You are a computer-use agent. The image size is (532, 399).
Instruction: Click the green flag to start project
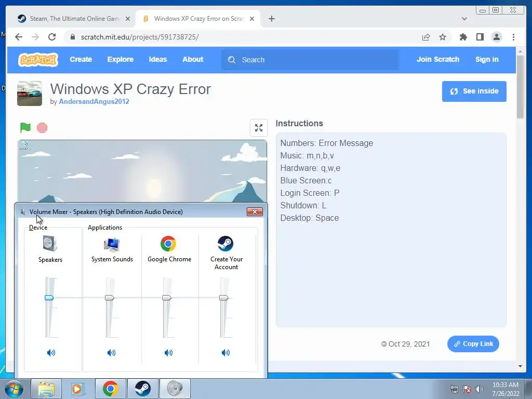pyautogui.click(x=25, y=128)
